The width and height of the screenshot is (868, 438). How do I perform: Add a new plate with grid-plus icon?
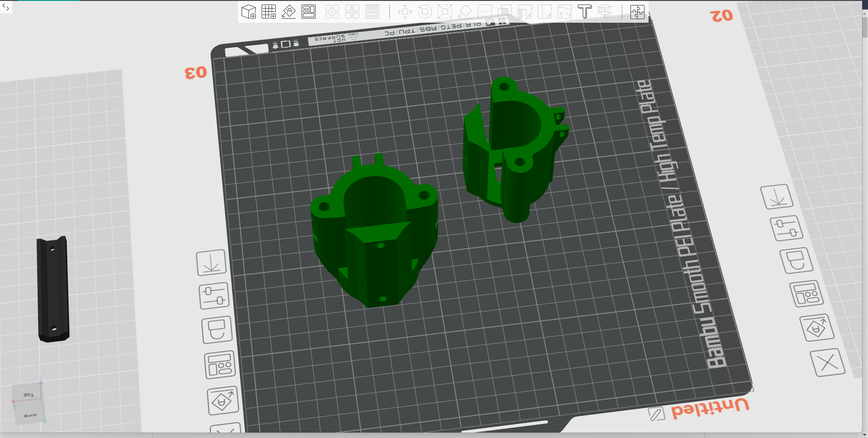point(268,12)
